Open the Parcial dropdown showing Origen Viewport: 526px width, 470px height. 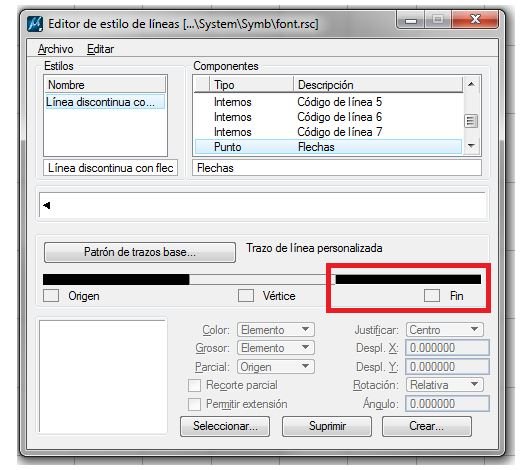(276, 367)
